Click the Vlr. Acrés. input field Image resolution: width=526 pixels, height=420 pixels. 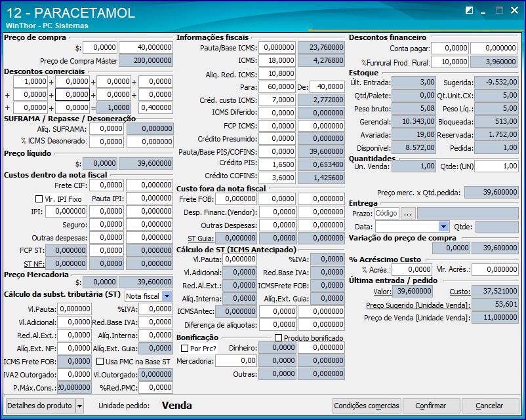coord(495,269)
